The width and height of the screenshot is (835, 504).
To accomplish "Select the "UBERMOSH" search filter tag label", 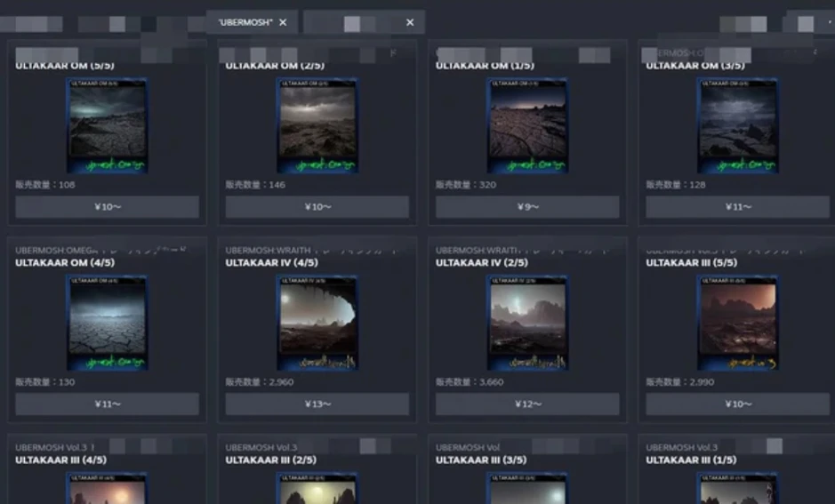I will [245, 22].
